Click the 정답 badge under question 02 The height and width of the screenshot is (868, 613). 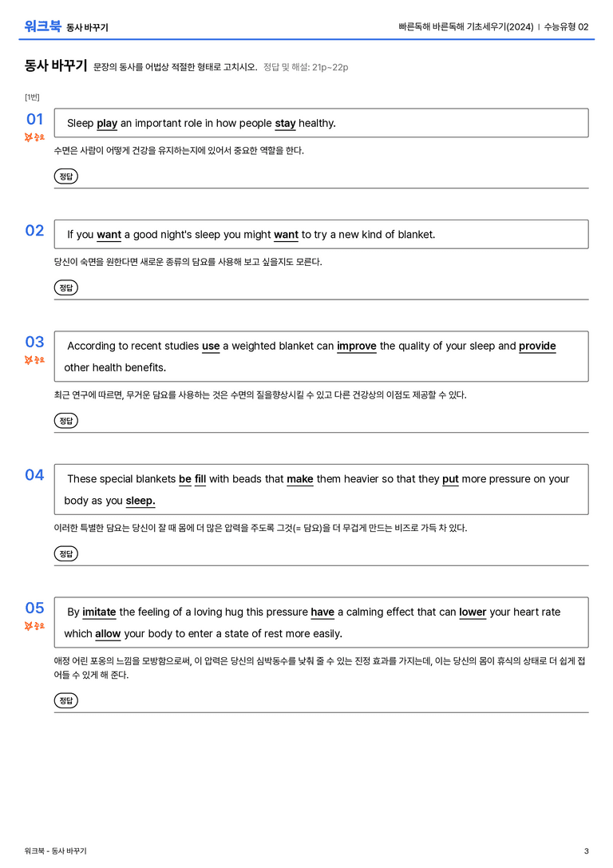[65, 287]
